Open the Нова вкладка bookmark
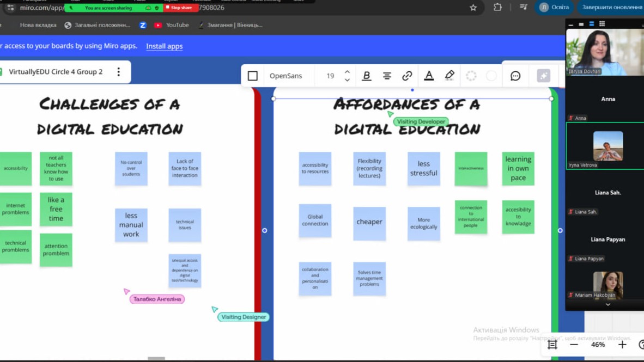 point(38,25)
